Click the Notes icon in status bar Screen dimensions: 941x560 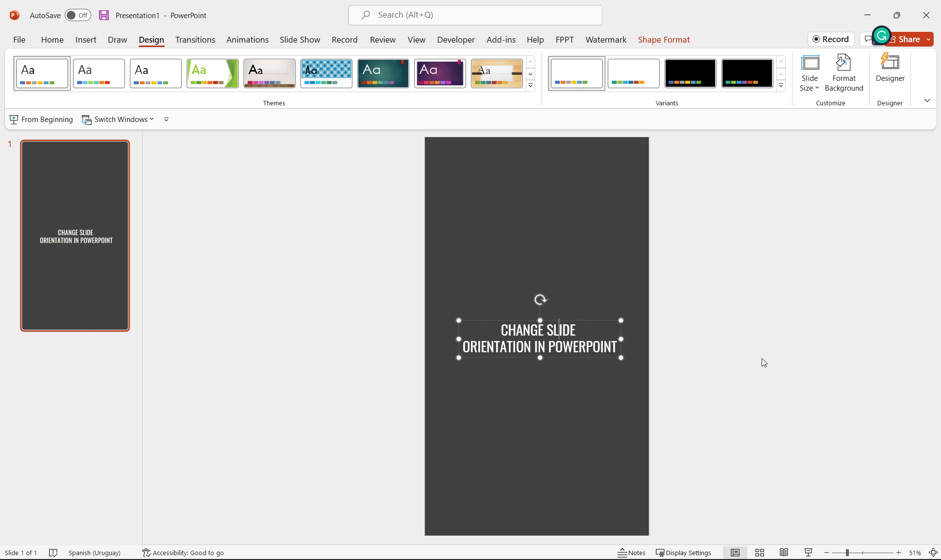(x=632, y=553)
